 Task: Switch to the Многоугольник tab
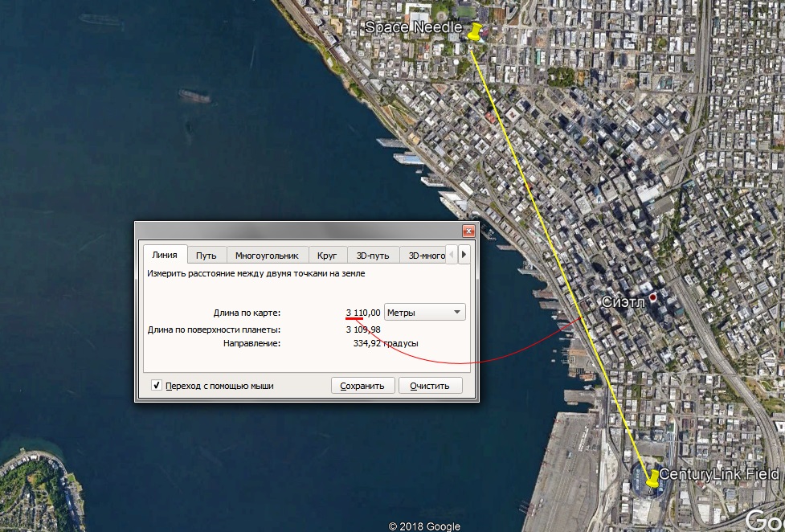pos(267,256)
